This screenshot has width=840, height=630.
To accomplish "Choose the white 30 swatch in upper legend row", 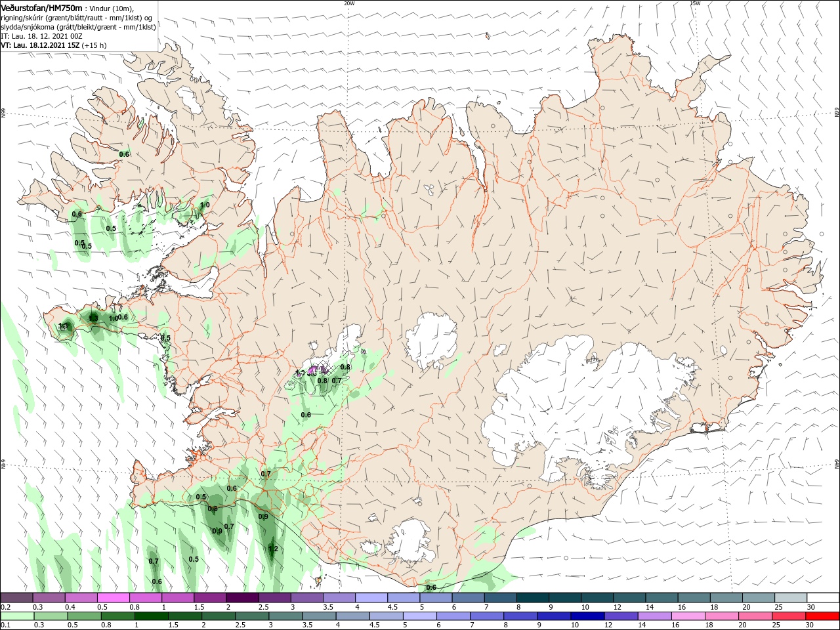I will (822, 598).
